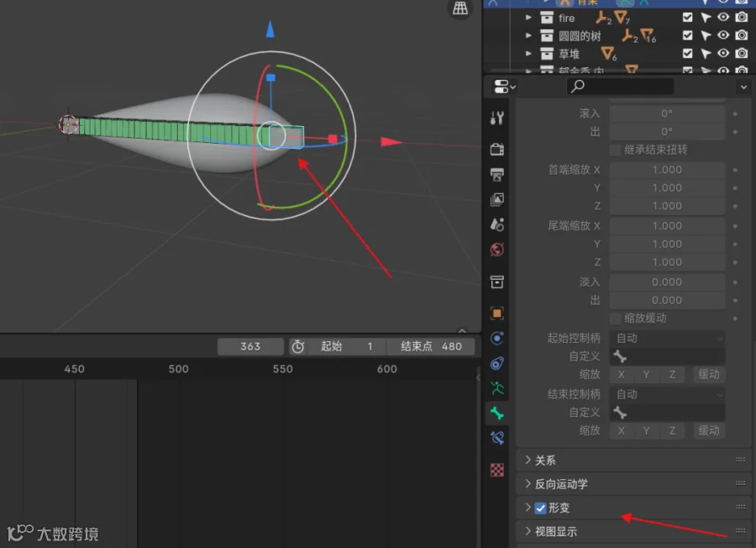Open the Bone properties green bone icon

[x=497, y=414]
